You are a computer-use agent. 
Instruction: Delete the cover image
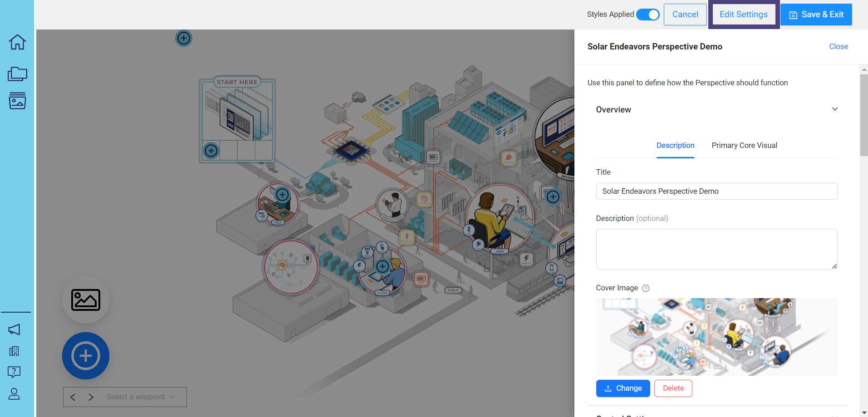(673, 388)
